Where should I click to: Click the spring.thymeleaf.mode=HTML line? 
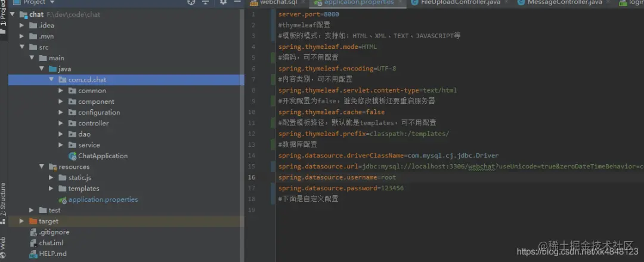tap(327, 47)
